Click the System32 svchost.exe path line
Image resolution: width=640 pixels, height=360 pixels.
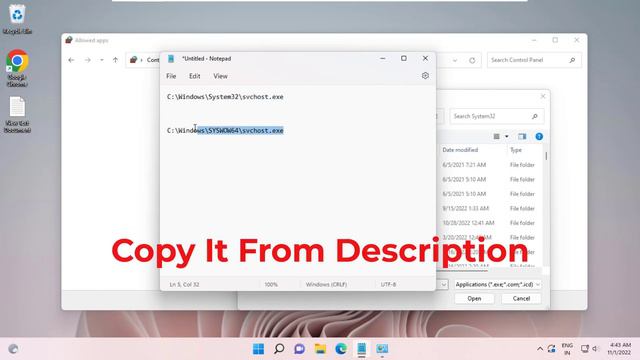(225, 97)
